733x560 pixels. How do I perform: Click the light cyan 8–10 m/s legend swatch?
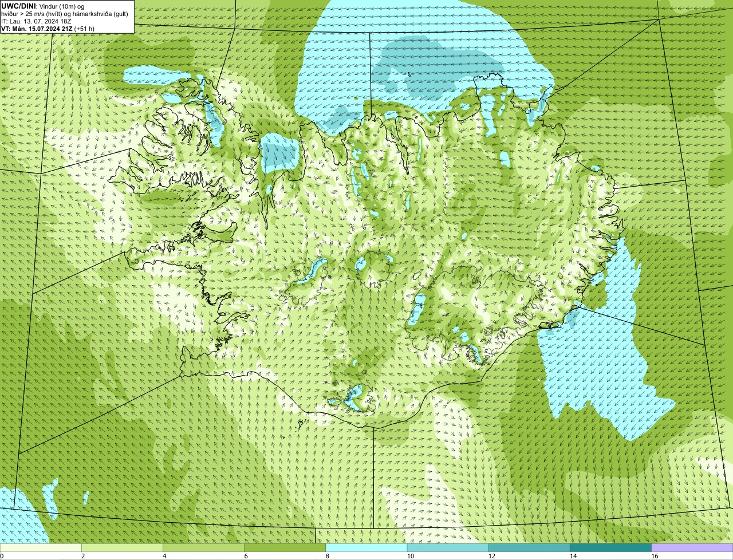[x=366, y=547]
